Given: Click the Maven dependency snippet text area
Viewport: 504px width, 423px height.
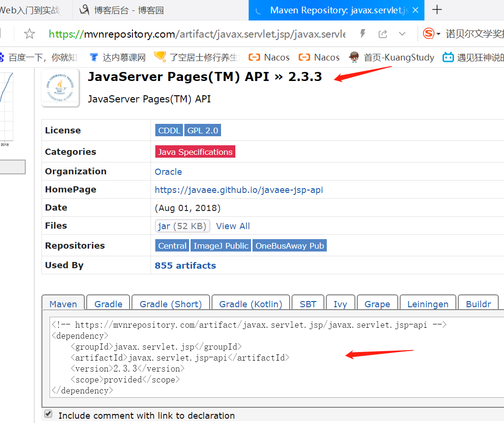Looking at the screenshot, I should pyautogui.click(x=277, y=357).
